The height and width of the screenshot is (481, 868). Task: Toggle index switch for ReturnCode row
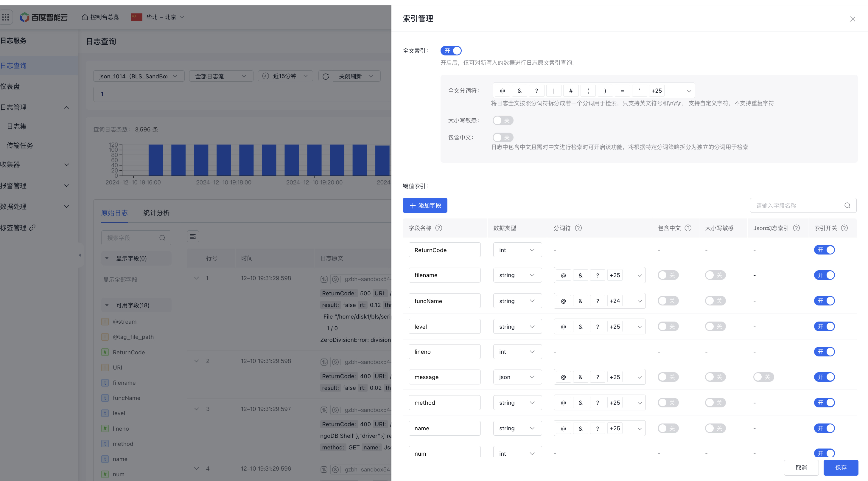tap(825, 250)
